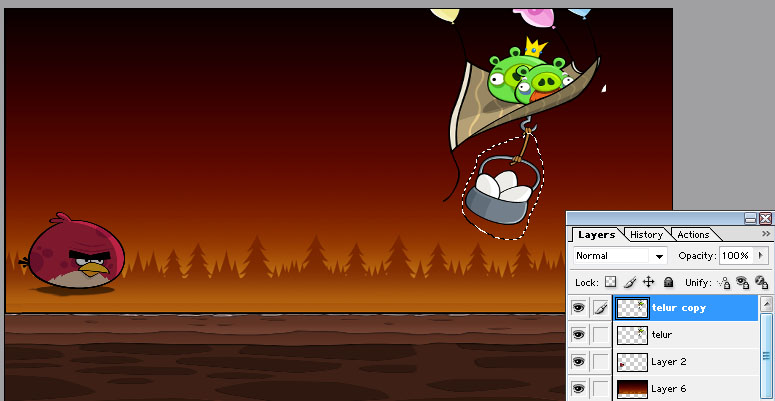Switch to the Actions tab
The image size is (775, 401).
pos(693,235)
